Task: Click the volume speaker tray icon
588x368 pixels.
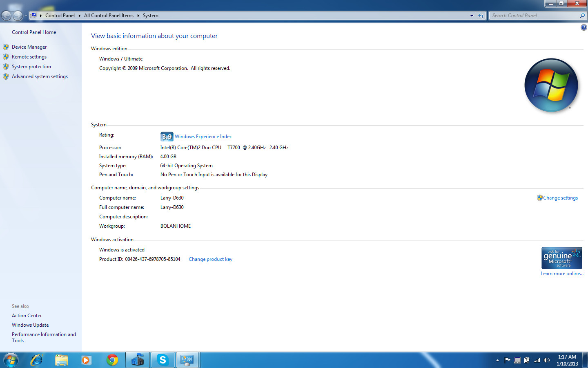Action: click(547, 360)
